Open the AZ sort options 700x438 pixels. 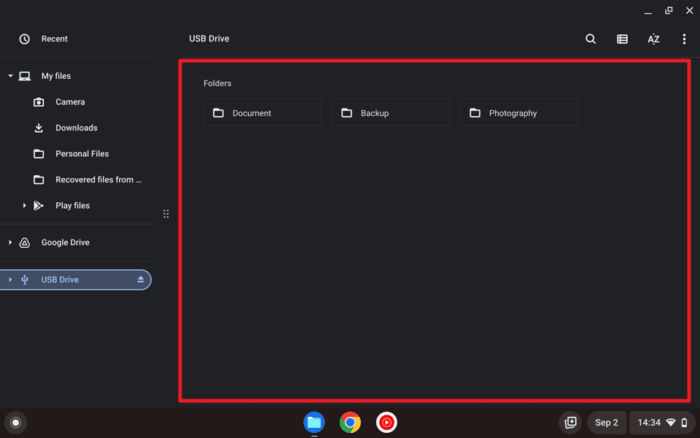[x=653, y=39]
